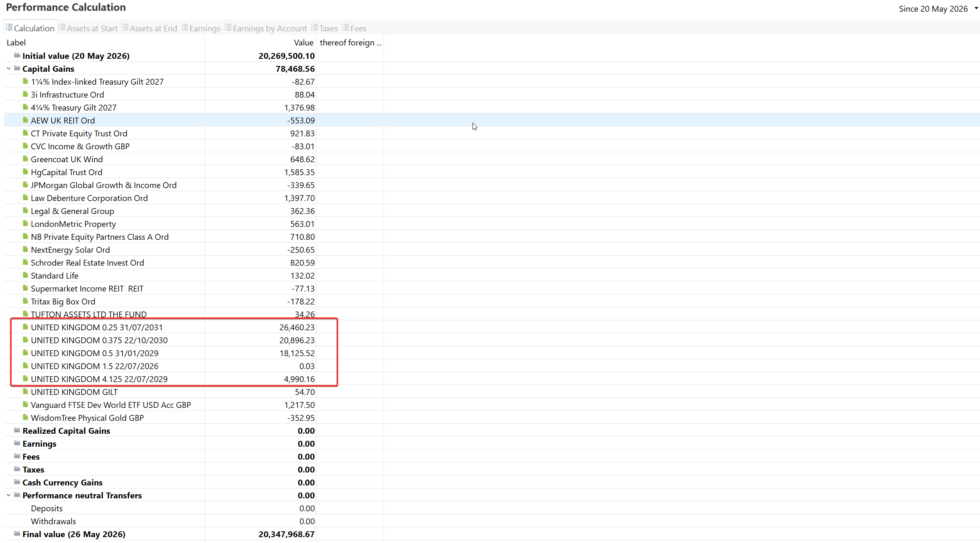Click the Performance neutral Transfers folder icon
Viewport: 980px width, 543px height.
tap(17, 495)
